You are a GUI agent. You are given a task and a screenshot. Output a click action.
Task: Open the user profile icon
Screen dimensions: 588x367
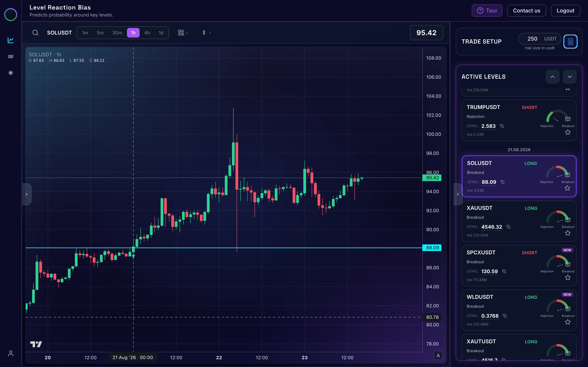11,353
